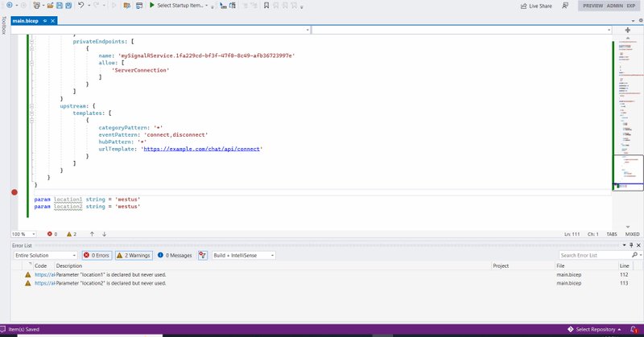Viewport: 644px width, 337px height.
Task: Open tab settings gear icon
Action: pos(640,21)
